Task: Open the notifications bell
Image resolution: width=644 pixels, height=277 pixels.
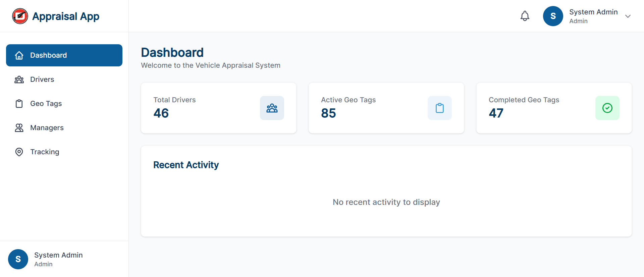Action: click(x=525, y=16)
